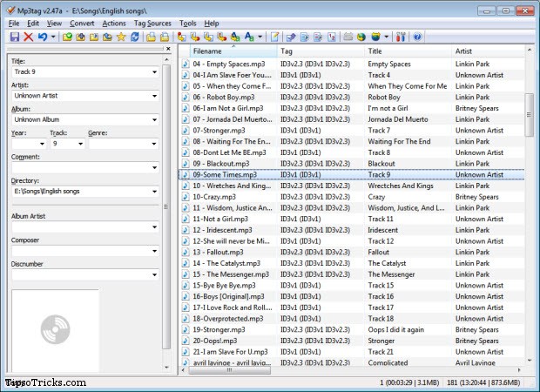Click the tag panel vertical scrollbar
The height and width of the screenshot is (392, 540).
tap(166, 206)
